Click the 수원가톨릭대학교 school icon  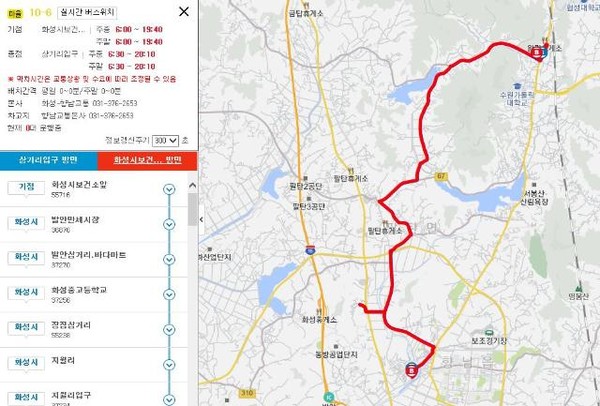click(517, 86)
